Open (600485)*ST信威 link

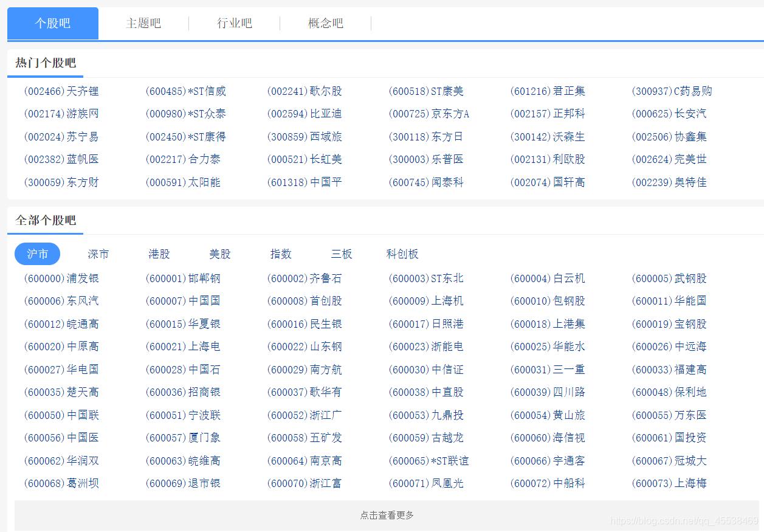coord(186,91)
